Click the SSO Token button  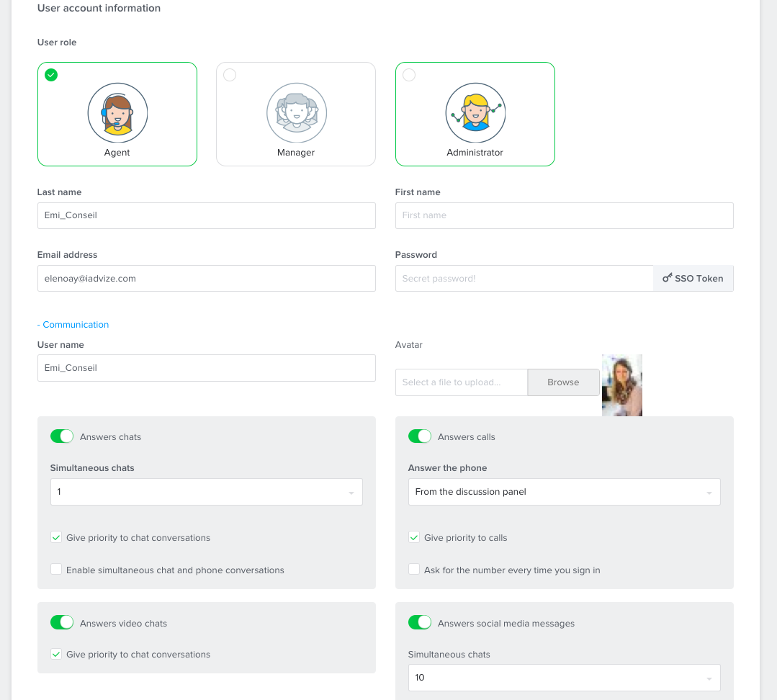pos(693,279)
